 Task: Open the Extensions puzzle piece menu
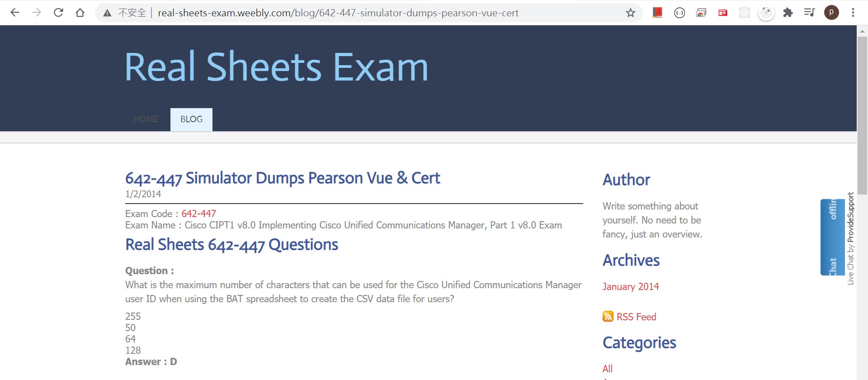(x=788, y=13)
